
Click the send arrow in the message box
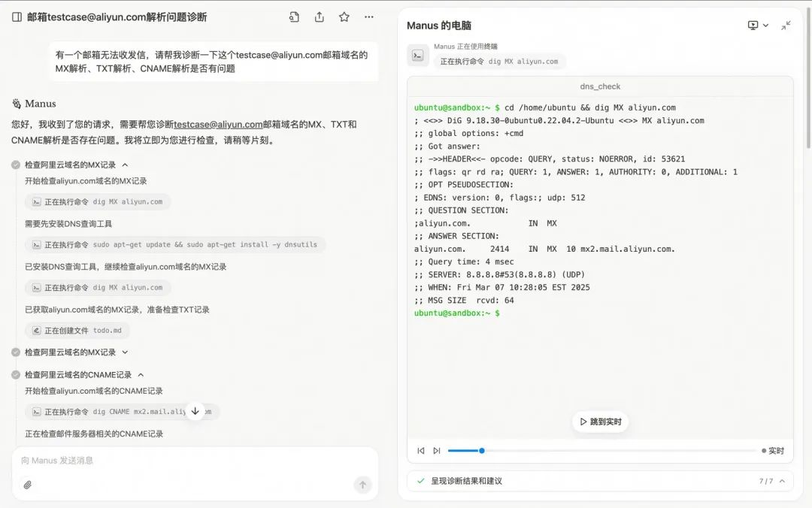click(x=363, y=485)
